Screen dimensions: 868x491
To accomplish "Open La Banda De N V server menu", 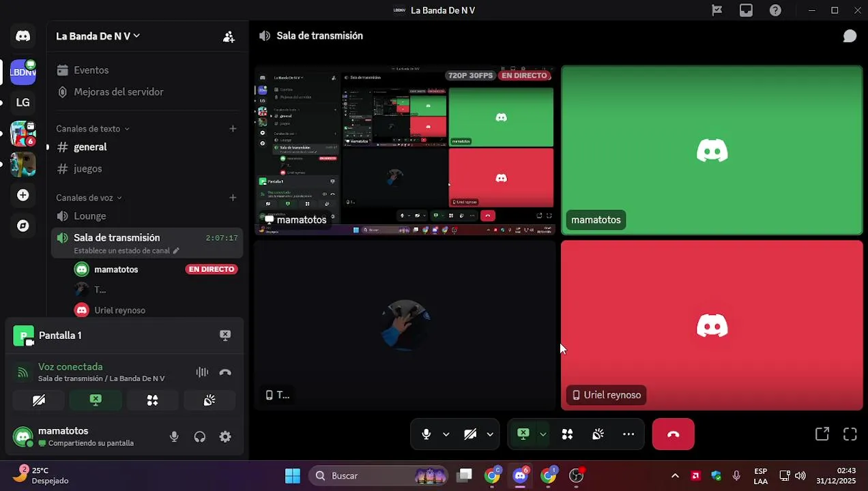I will [98, 36].
